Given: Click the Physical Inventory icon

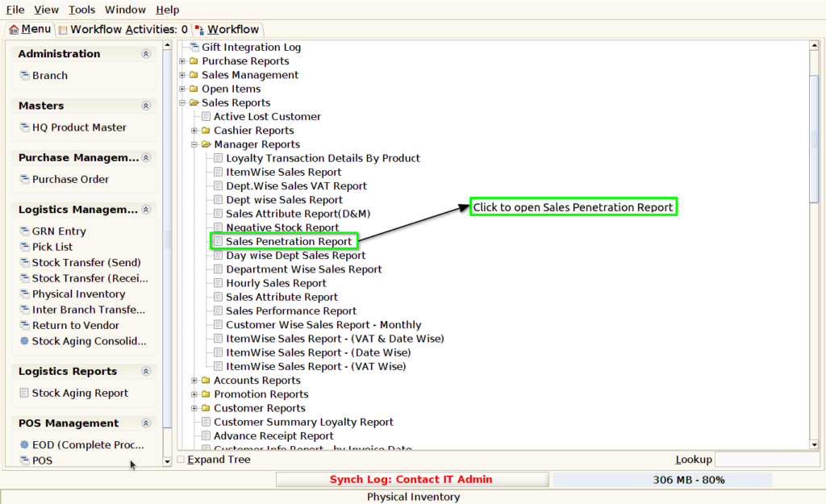Looking at the screenshot, I should coord(24,294).
